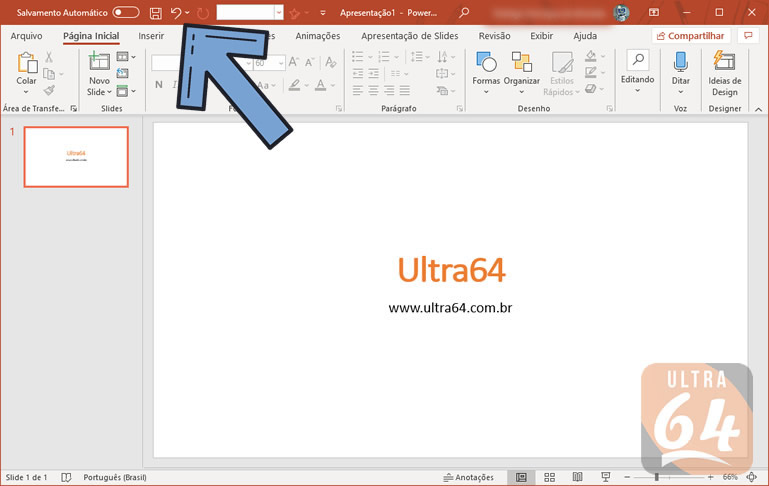Click the Undo arrow icon
This screenshot has height=486, width=769.
click(176, 13)
